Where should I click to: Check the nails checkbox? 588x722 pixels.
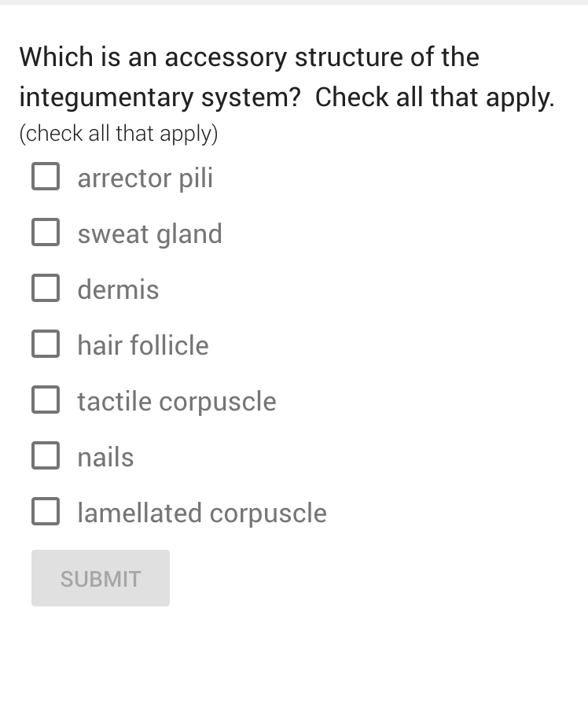[46, 455]
